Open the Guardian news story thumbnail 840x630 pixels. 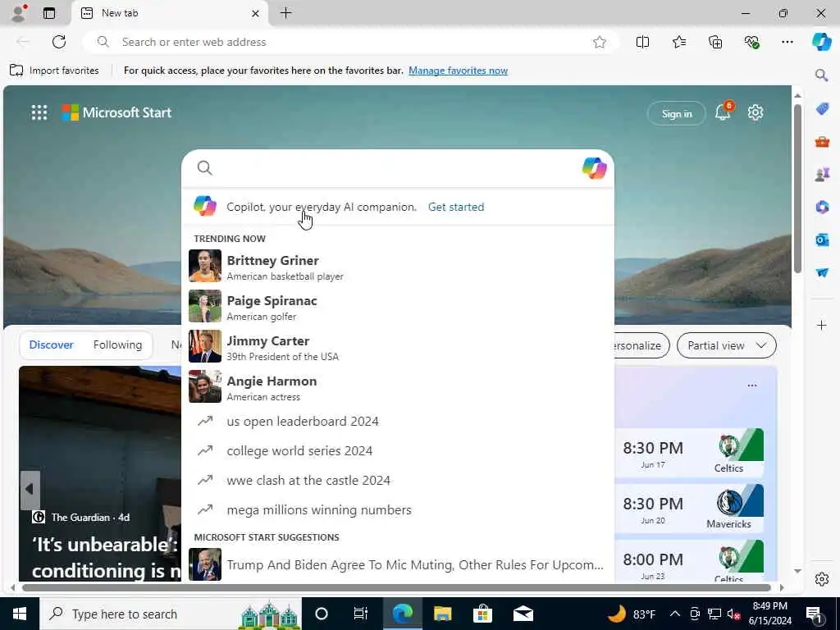(100, 473)
